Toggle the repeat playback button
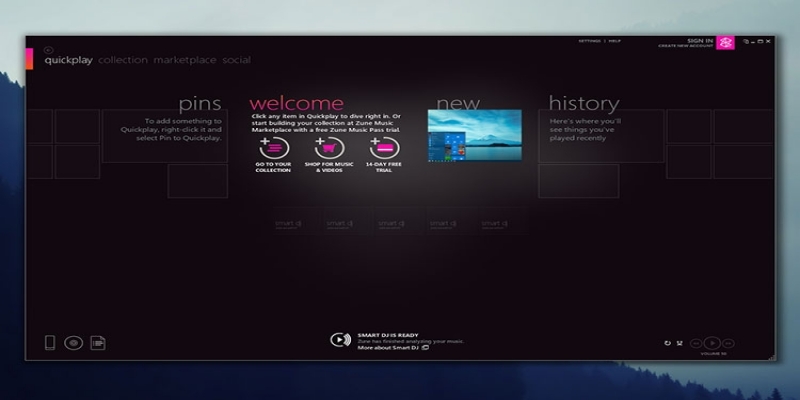 tap(668, 343)
